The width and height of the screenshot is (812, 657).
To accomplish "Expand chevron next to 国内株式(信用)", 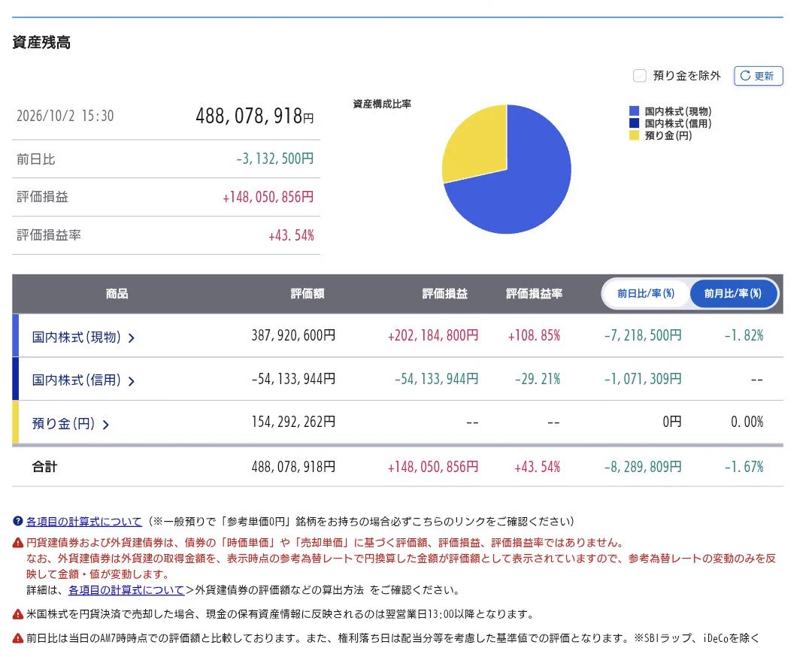I will (132, 382).
